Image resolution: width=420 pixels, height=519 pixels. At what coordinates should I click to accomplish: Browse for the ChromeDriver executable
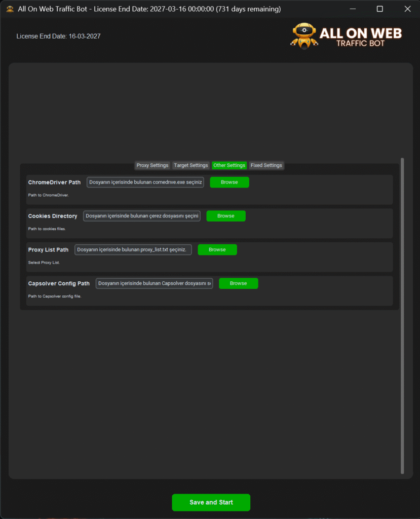pyautogui.click(x=229, y=182)
